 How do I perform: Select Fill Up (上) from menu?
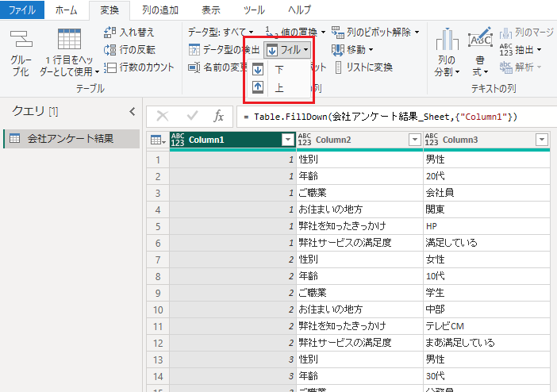pos(279,87)
